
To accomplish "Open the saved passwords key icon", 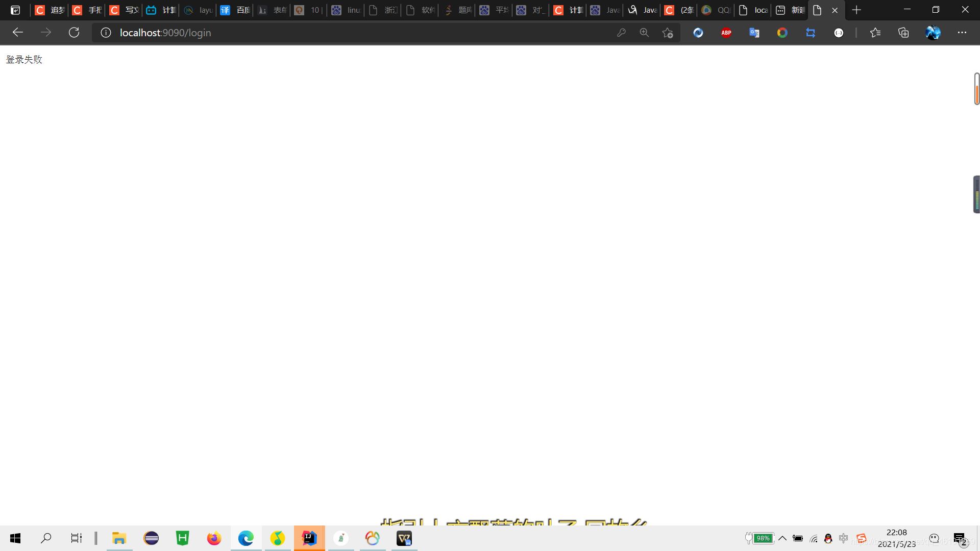I will click(621, 33).
